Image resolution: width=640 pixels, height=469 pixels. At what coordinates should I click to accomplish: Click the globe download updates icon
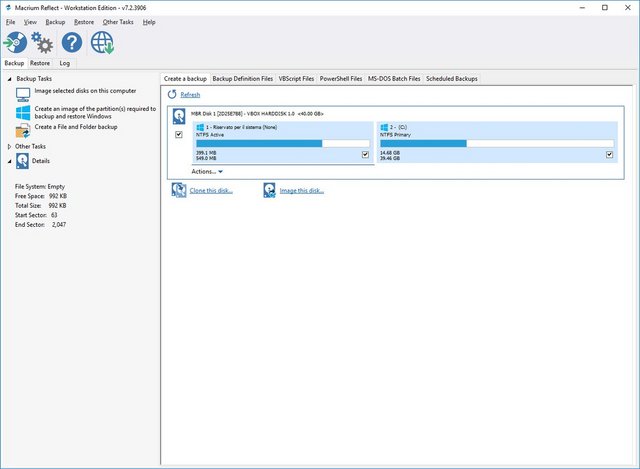click(102, 42)
